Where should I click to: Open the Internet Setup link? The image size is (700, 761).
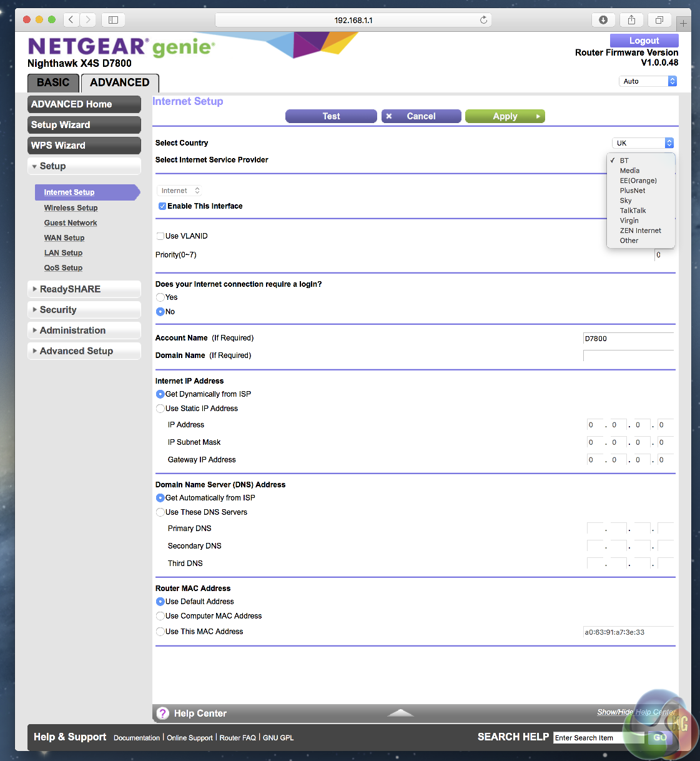(69, 192)
